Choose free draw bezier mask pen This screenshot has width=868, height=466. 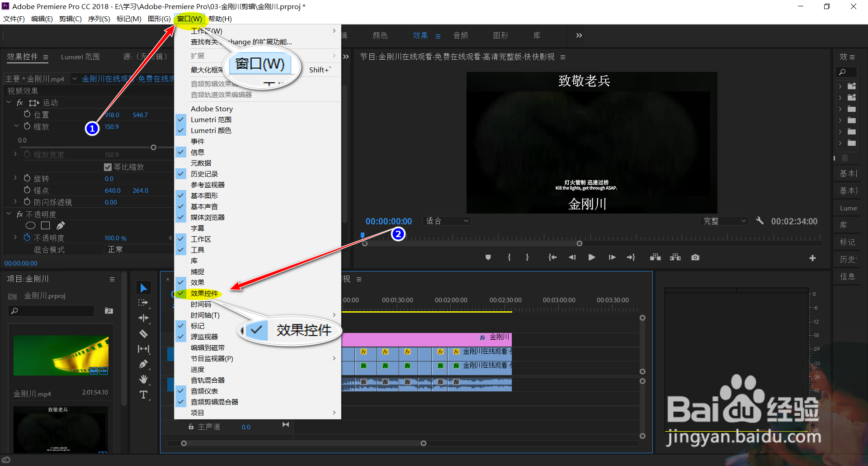click(x=61, y=225)
